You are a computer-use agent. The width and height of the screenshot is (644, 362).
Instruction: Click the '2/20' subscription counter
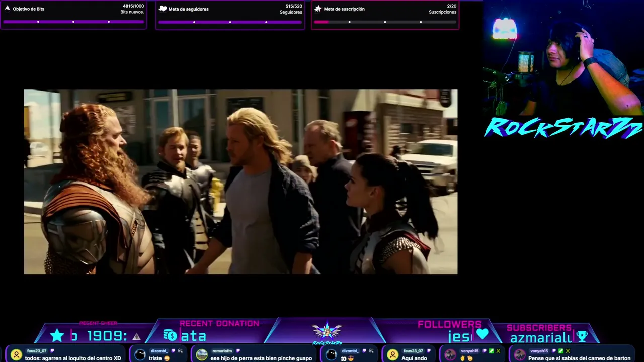point(451,6)
